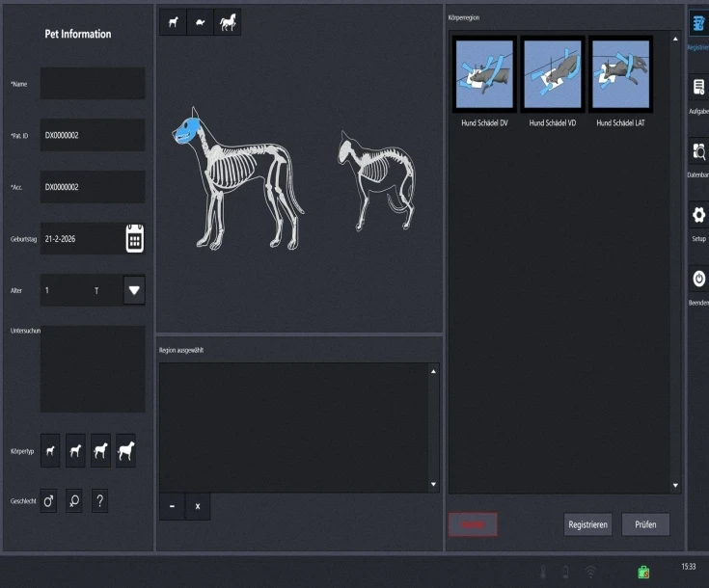Click the Wi-Fi icon in status bar
The width and height of the screenshot is (709, 588).
click(590, 573)
